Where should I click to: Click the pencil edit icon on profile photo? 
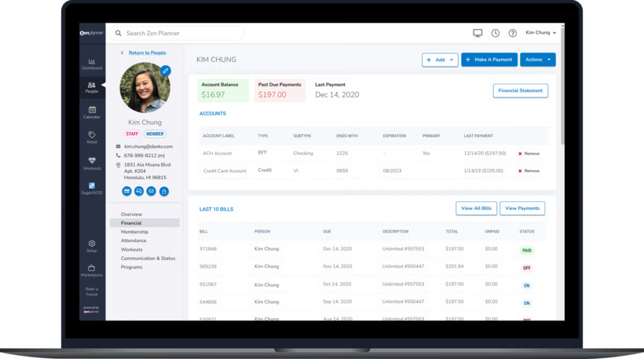(165, 71)
